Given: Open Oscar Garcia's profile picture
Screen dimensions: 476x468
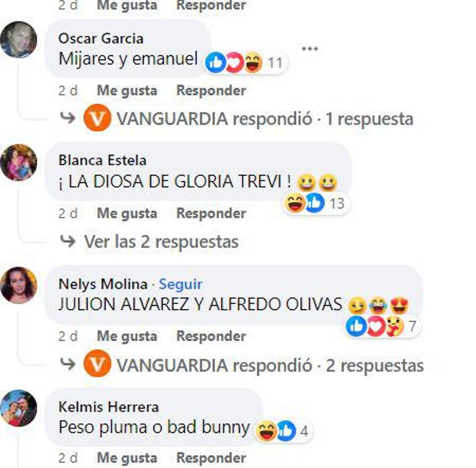Looking at the screenshot, I should pyautogui.click(x=19, y=40).
